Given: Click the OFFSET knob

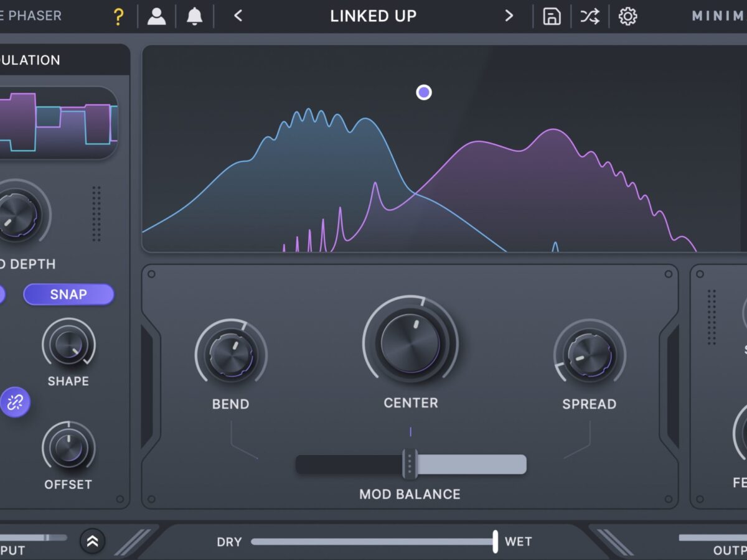Looking at the screenshot, I should (68, 447).
